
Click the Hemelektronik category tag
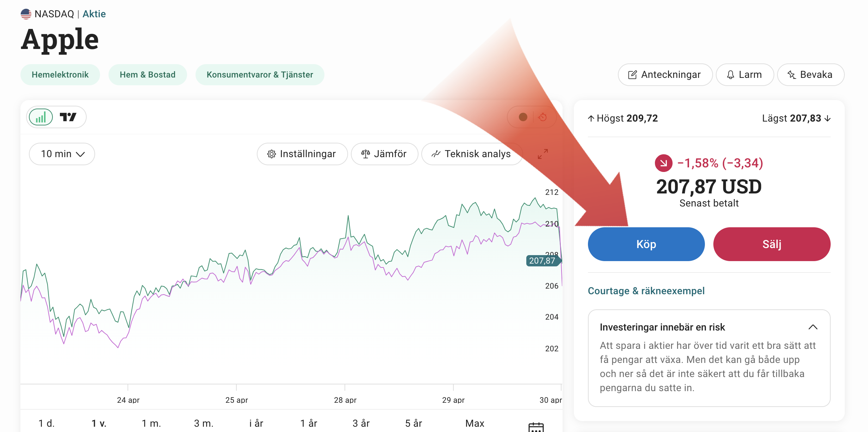[x=60, y=75]
